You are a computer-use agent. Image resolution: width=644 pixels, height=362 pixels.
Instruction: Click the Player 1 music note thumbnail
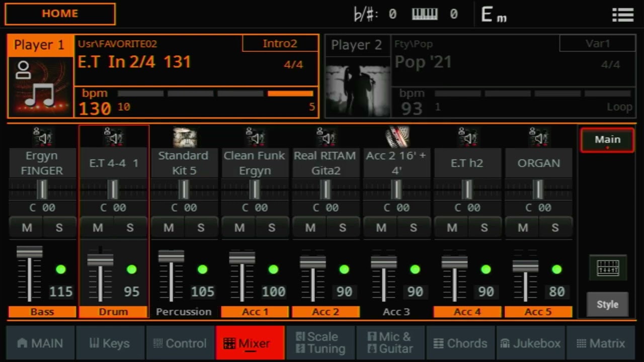tap(40, 86)
